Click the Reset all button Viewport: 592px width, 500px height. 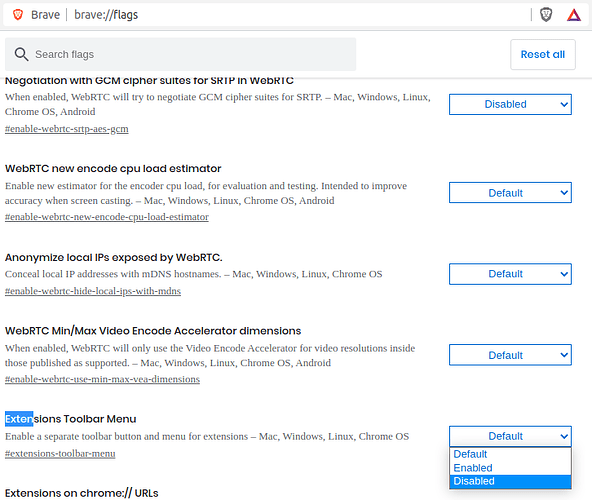(x=543, y=54)
